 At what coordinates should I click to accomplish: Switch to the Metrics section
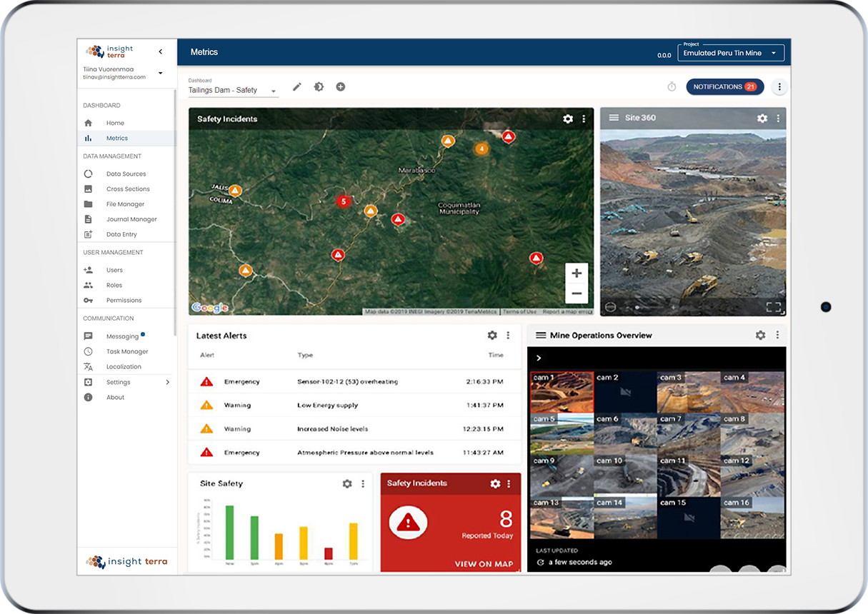tap(116, 138)
